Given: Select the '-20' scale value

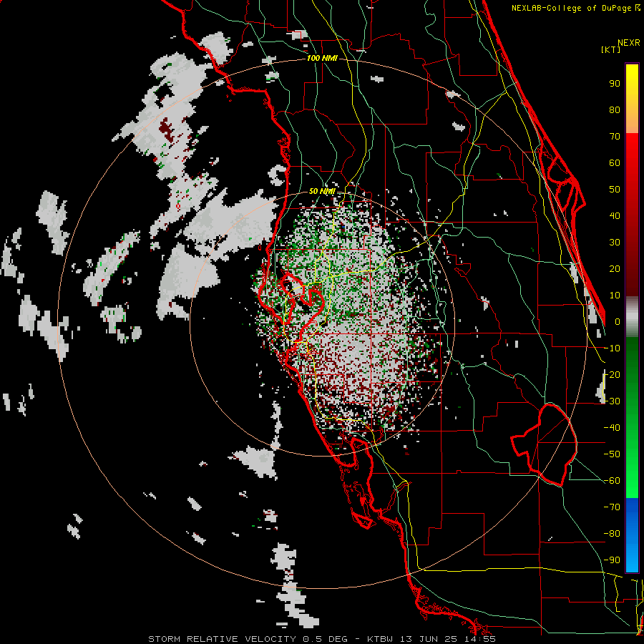Looking at the screenshot, I should (x=612, y=375).
